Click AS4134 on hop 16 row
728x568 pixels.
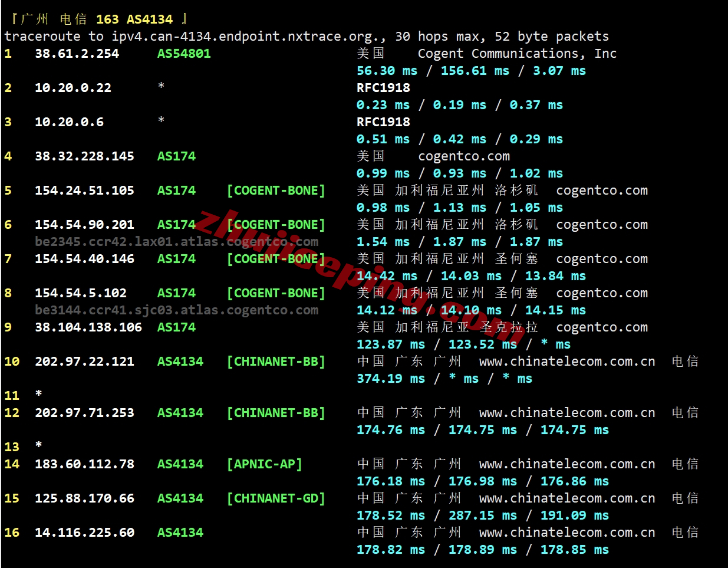coord(180,533)
